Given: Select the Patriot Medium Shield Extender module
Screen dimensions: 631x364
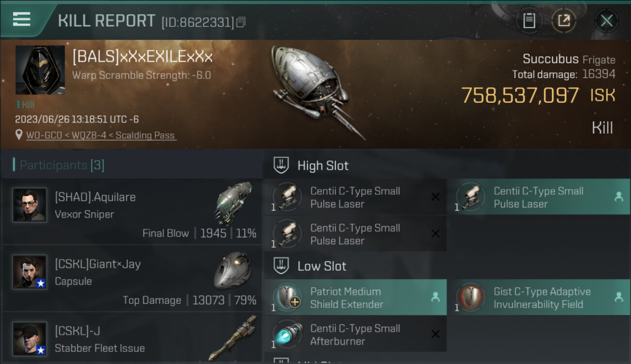Looking at the screenshot, I should [355, 298].
